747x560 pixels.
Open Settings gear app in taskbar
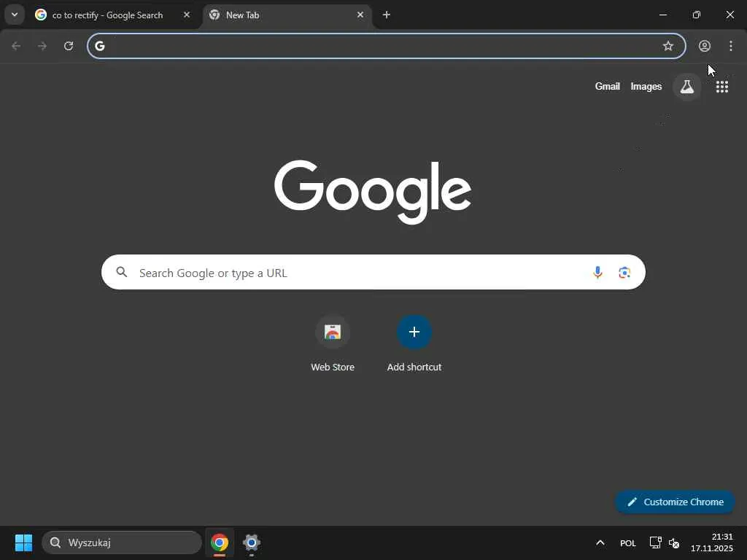click(252, 542)
